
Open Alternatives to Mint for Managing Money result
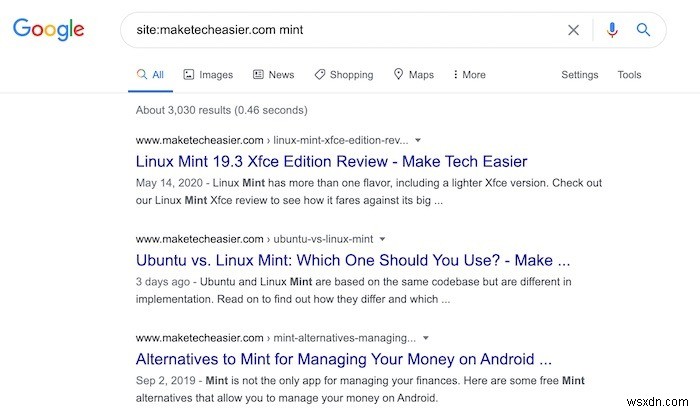point(344,359)
